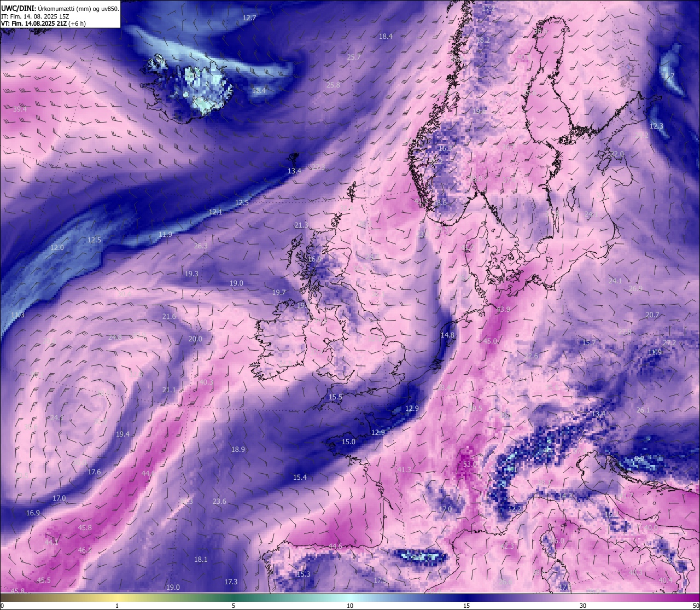
Task: Click the color scale tick labeled 5
Action: (234, 606)
